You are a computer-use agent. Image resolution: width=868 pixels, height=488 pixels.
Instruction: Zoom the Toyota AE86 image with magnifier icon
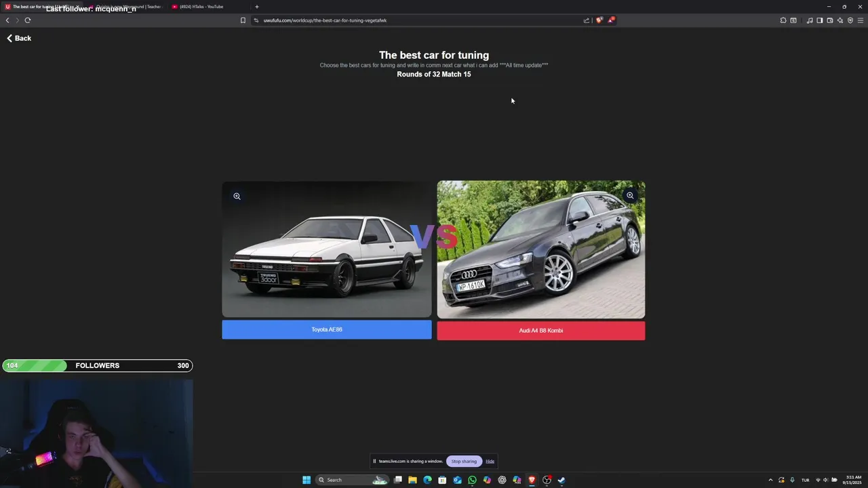pyautogui.click(x=237, y=196)
